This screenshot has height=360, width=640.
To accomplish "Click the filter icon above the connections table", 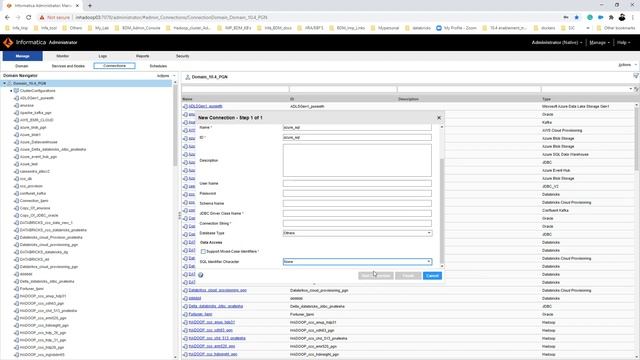I will 636,76.
